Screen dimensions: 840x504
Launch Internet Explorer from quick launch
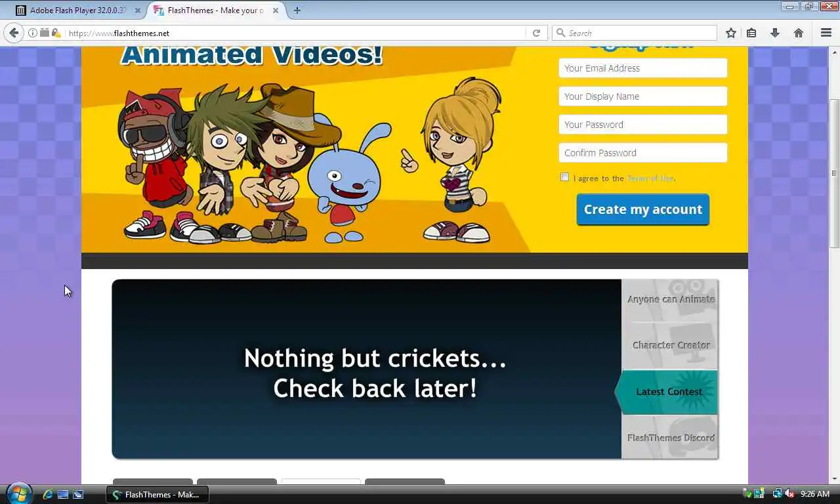[x=48, y=494]
